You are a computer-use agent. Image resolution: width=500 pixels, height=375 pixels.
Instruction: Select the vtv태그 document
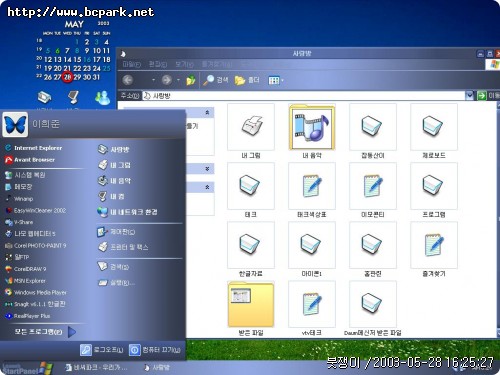pos(312,308)
